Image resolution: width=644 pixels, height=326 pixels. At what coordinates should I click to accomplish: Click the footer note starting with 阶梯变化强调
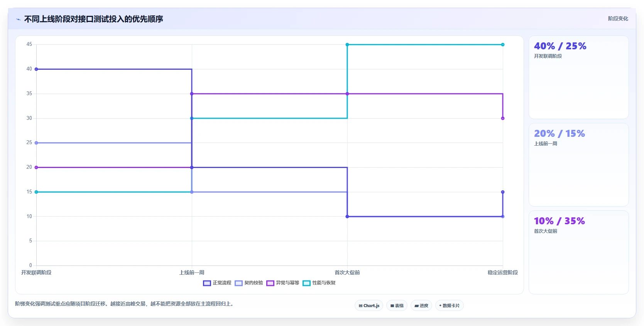tap(124, 304)
